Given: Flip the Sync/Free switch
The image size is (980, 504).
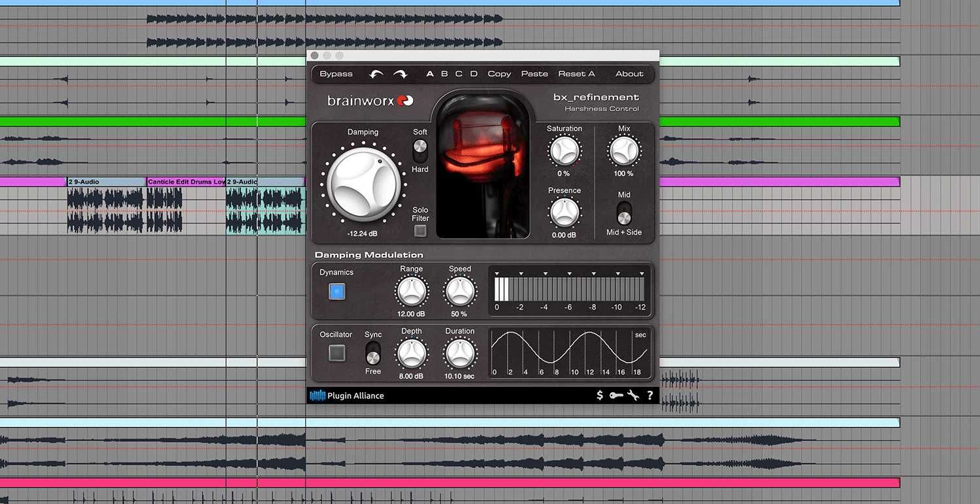Looking at the screenshot, I should coord(373,354).
